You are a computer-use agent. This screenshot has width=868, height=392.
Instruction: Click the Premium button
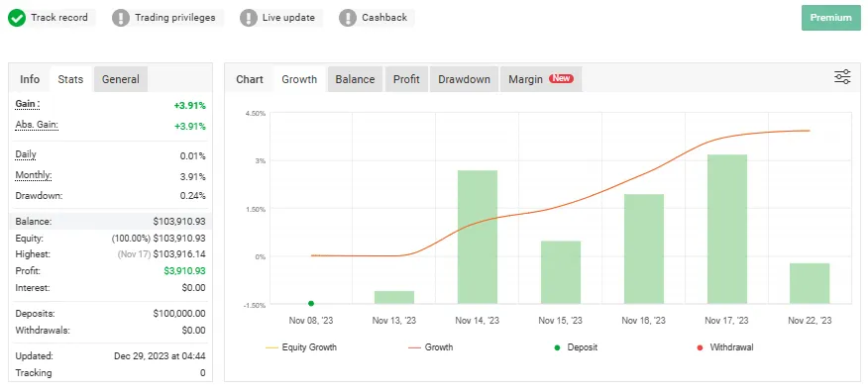pos(831,18)
